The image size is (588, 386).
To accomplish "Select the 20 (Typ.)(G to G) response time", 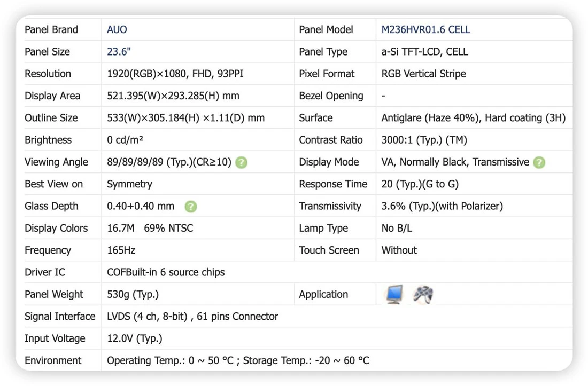I will [x=420, y=184].
